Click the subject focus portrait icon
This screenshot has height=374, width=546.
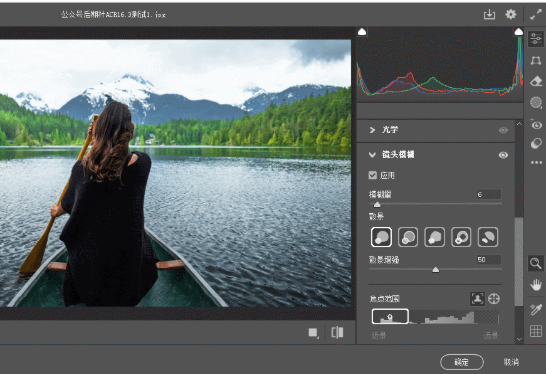coord(477,298)
